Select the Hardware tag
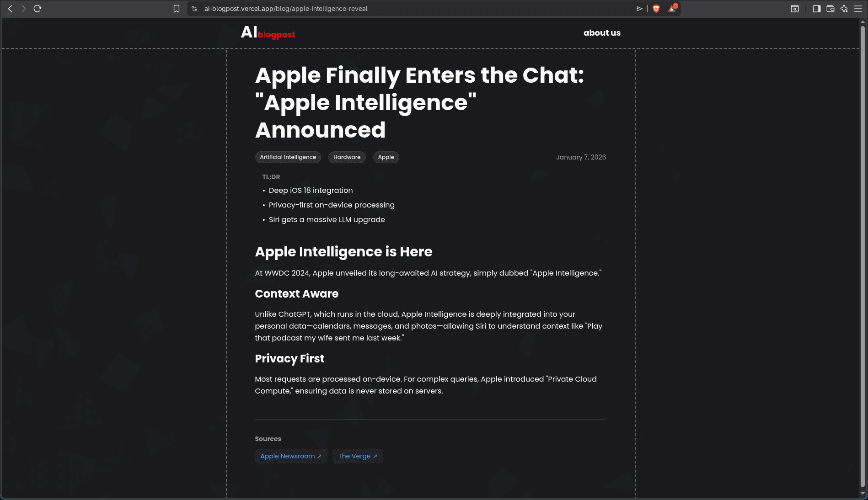 point(347,157)
